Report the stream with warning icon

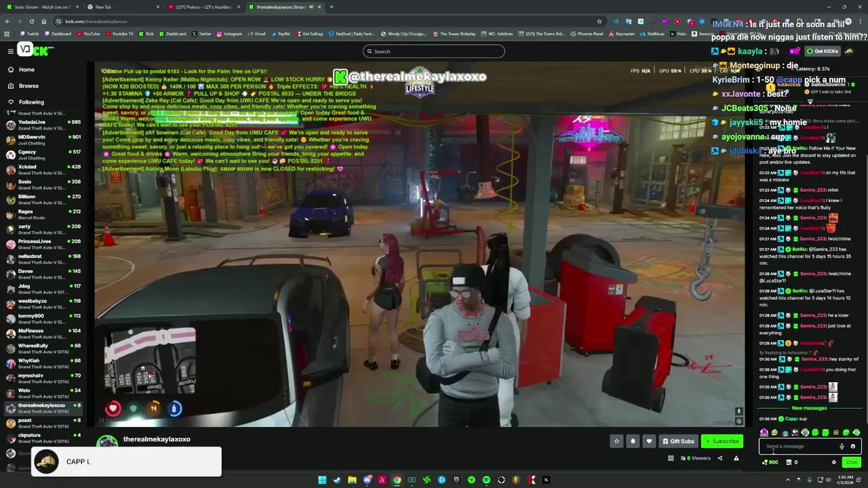(736, 458)
